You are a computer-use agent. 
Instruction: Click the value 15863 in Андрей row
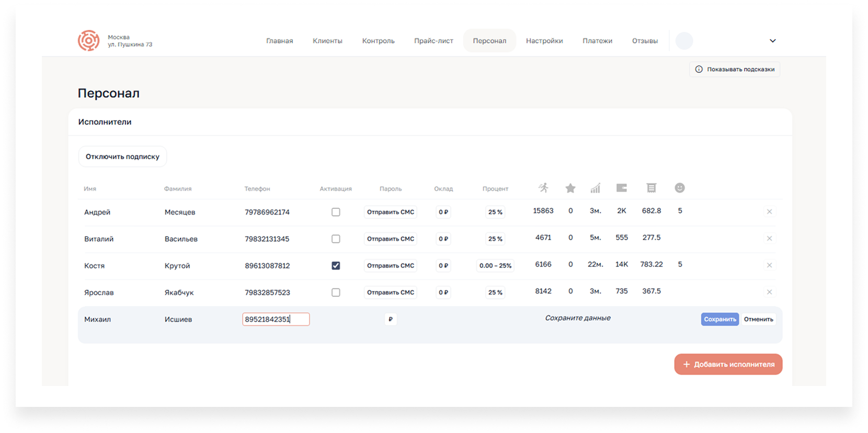coord(543,211)
